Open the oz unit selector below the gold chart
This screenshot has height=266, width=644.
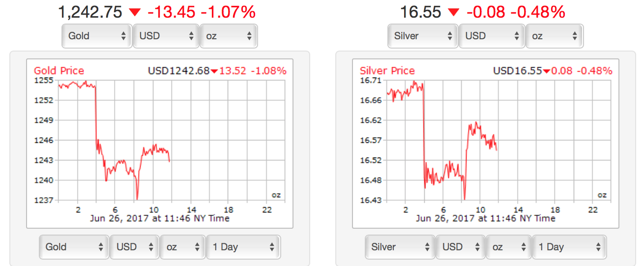click(183, 247)
